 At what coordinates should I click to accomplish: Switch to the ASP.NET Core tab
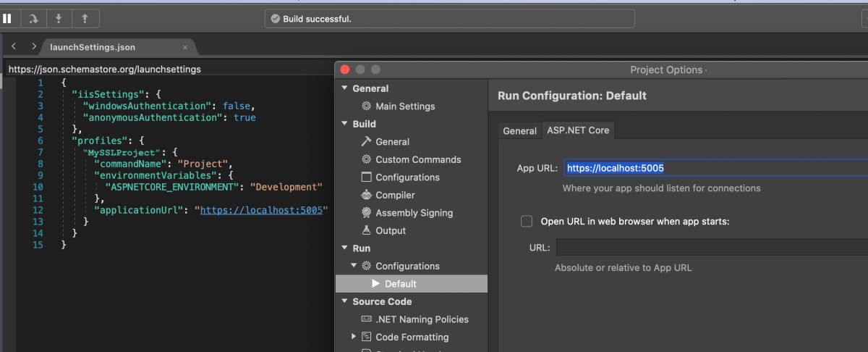578,131
